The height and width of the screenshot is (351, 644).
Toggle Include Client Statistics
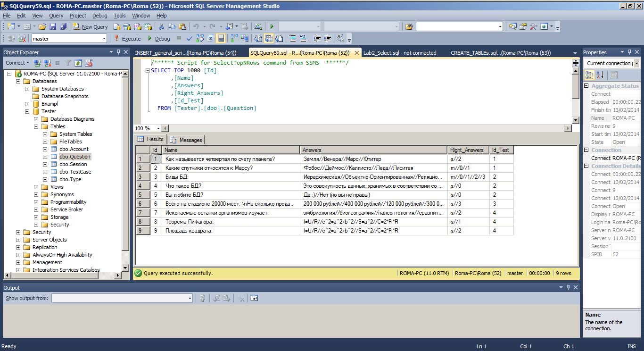point(245,38)
